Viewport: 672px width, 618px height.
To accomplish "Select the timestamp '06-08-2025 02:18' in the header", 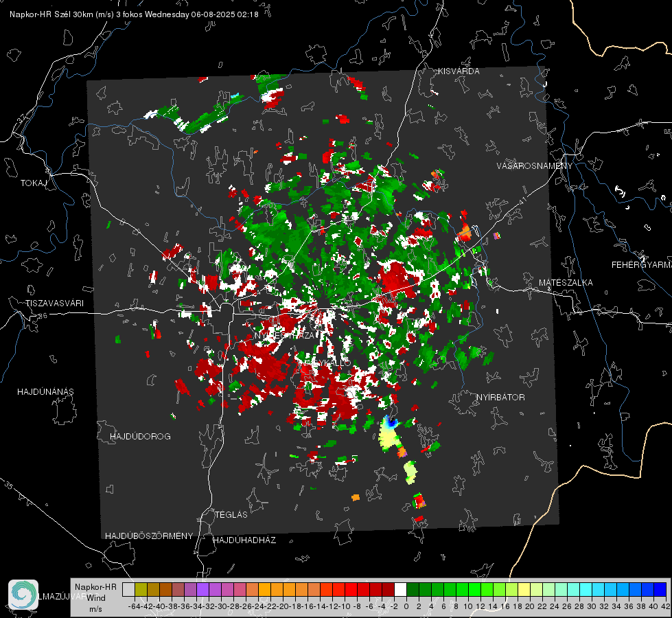I will pos(224,14).
